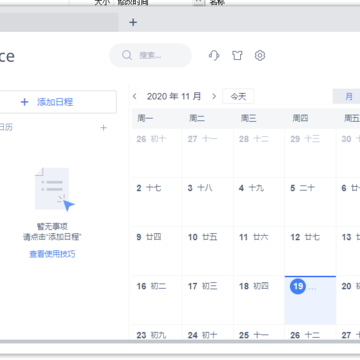This screenshot has height=360, width=360.
Task: Open the 查看使用技巧 link
Action: (x=52, y=254)
